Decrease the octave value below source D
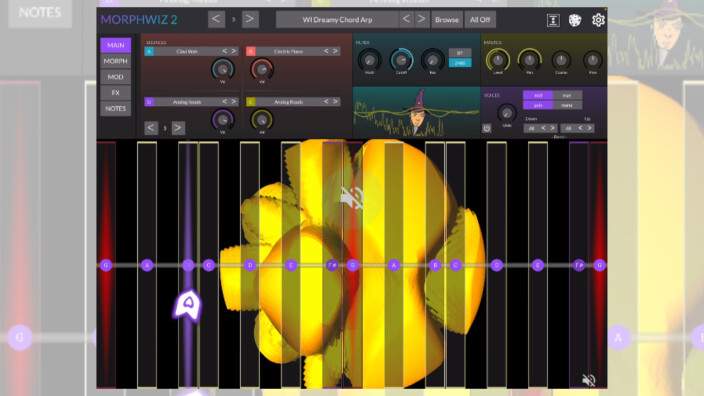The width and height of the screenshot is (704, 396). click(x=151, y=128)
